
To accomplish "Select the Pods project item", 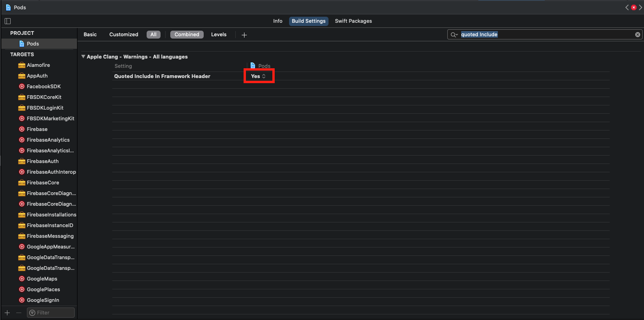I will (39, 44).
